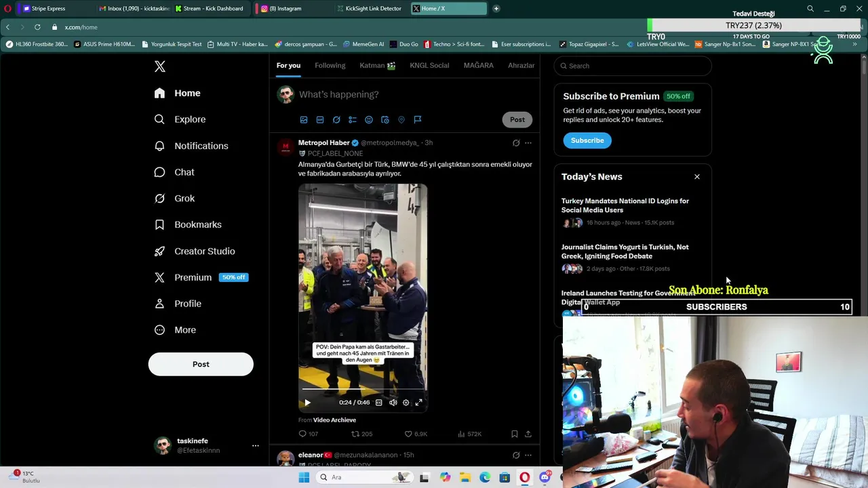Add a poll to the post
This screenshot has height=488, width=868.
353,120
